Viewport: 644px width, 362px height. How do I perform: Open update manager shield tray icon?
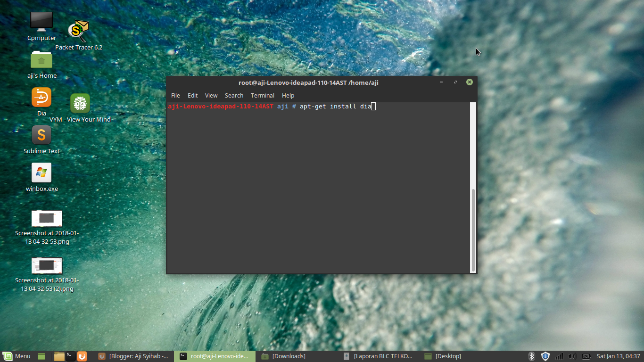coord(545,356)
